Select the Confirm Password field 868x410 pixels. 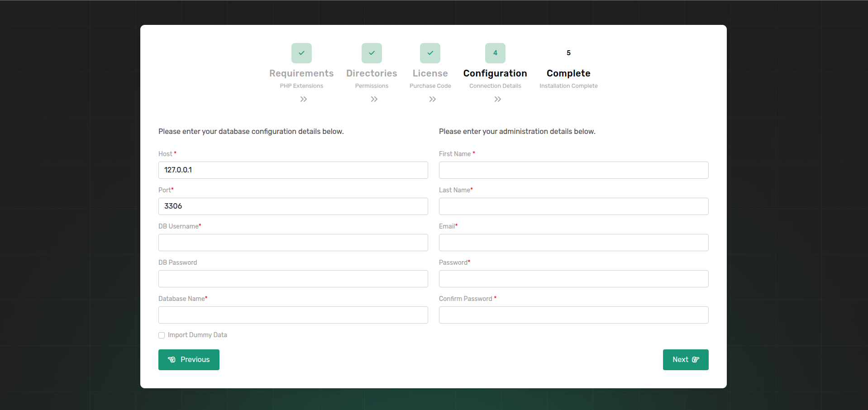(573, 315)
